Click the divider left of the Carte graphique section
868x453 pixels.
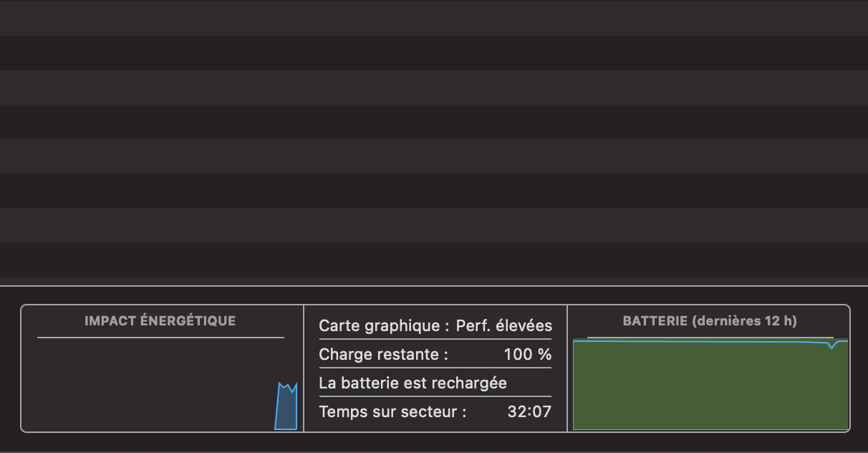304,368
